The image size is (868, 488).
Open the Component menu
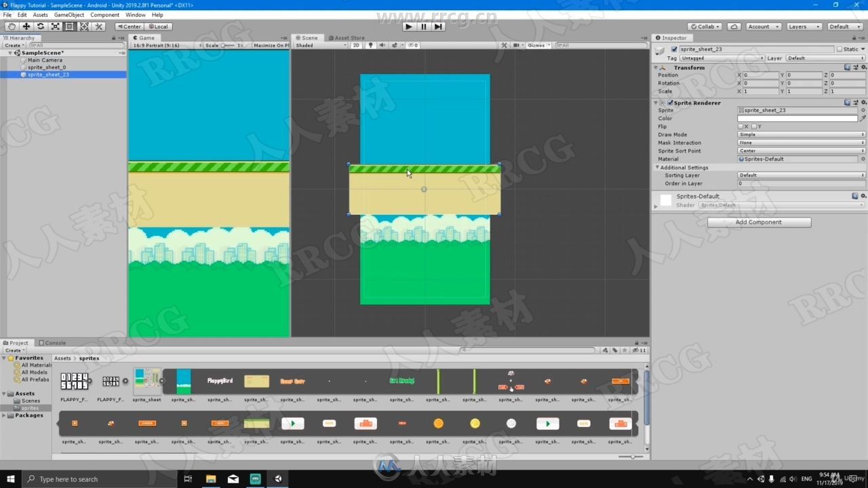coord(104,15)
